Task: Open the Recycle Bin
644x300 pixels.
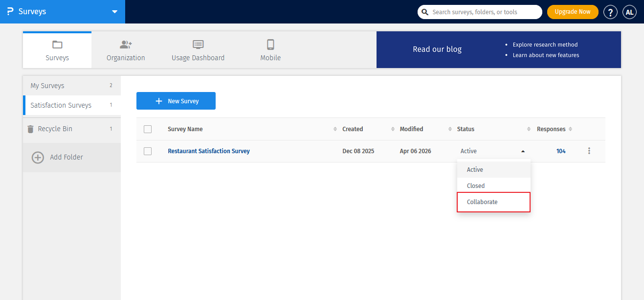Action: pyautogui.click(x=72, y=129)
